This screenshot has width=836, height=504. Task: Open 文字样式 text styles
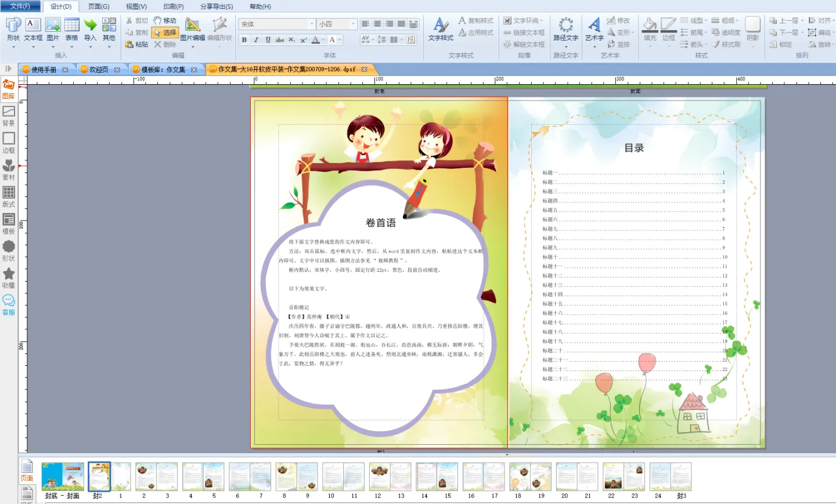tap(441, 29)
